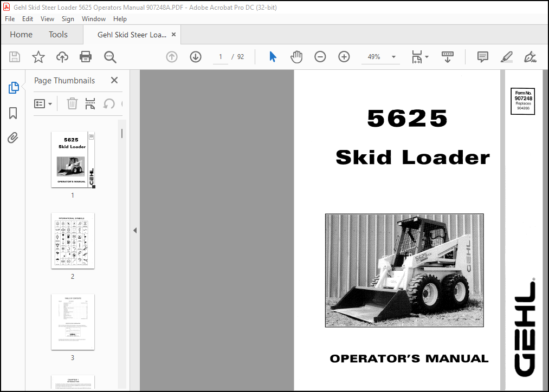Select page 1 thumbnail

tap(73, 160)
